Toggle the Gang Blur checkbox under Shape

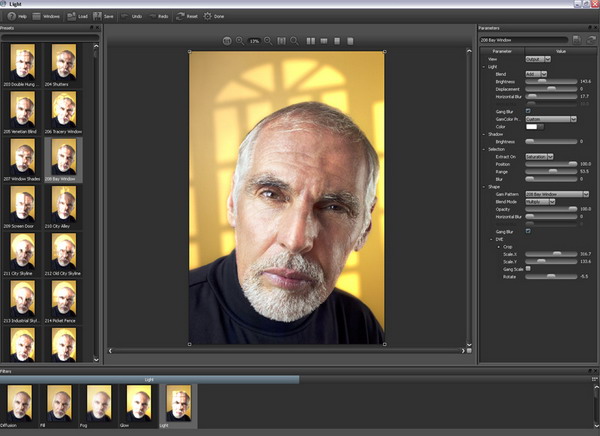529,231
